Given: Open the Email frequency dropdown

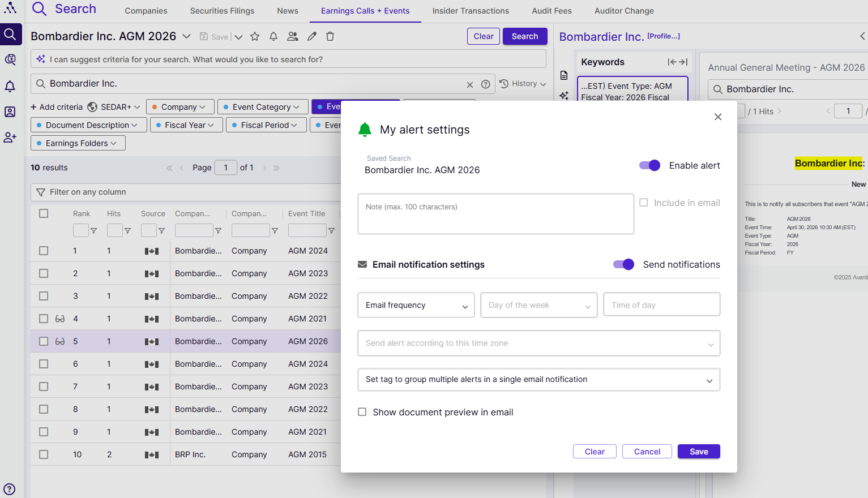Looking at the screenshot, I should [x=416, y=305].
